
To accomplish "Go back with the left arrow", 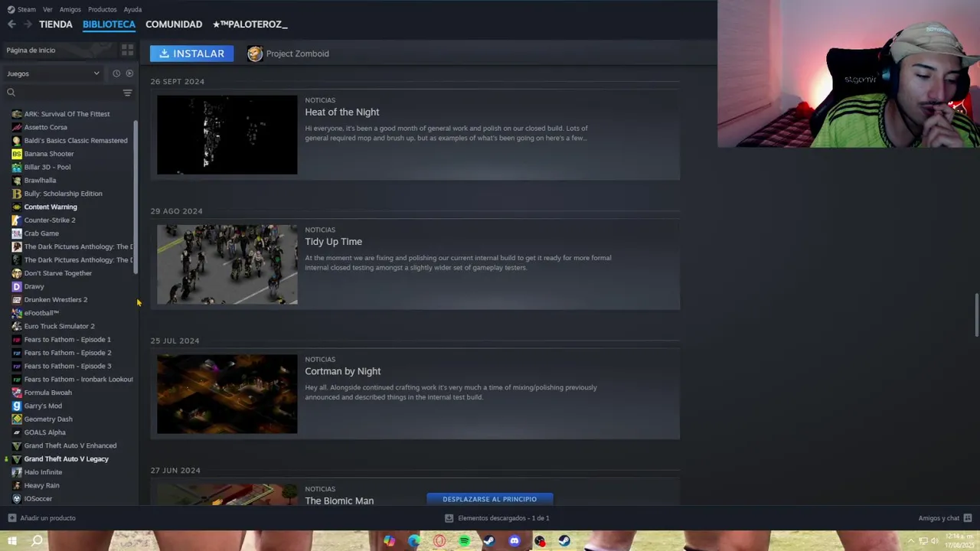I will pos(11,24).
